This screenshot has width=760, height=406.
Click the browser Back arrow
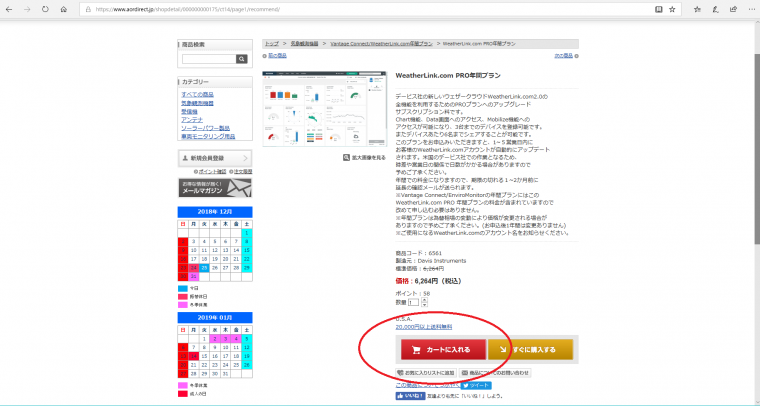[9, 9]
